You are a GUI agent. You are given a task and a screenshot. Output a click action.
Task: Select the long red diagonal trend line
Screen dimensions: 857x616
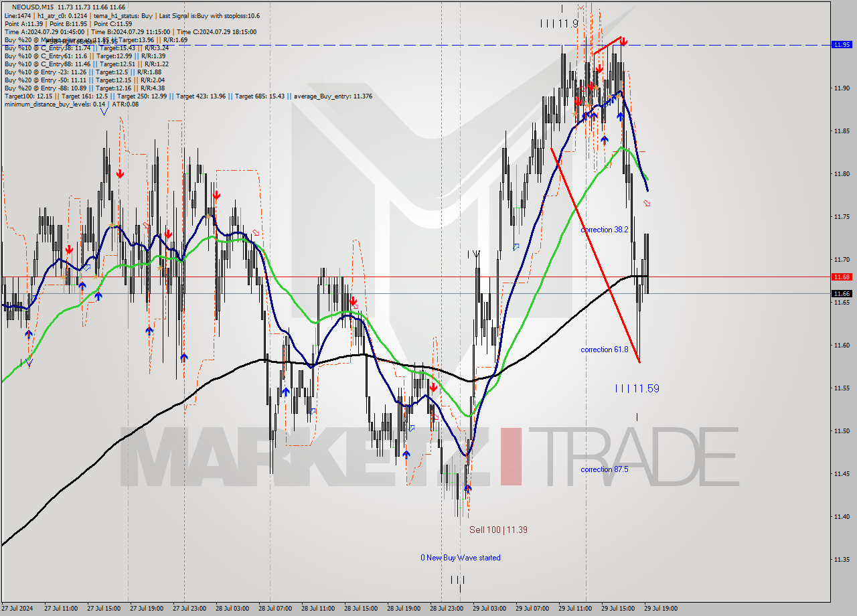(x=595, y=255)
